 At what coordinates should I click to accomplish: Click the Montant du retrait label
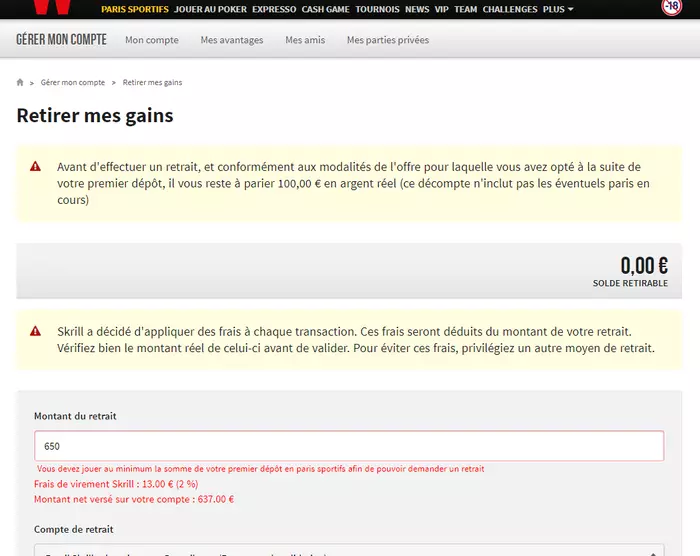pos(75,416)
